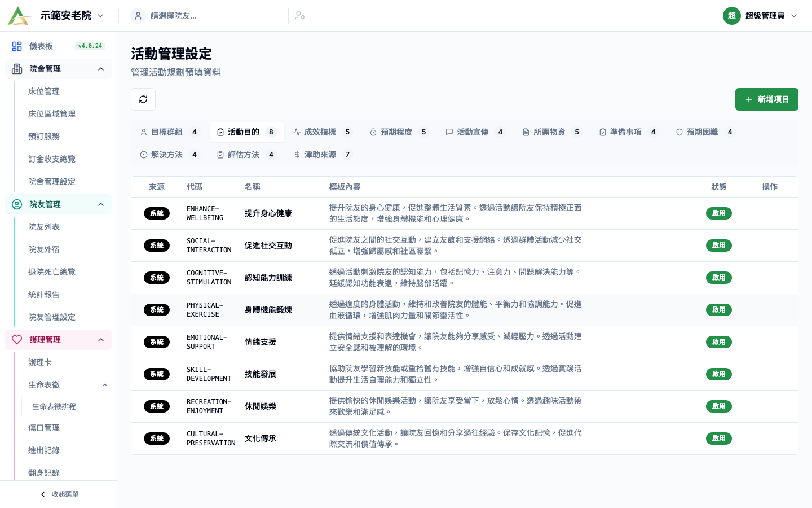Image resolution: width=812 pixels, height=508 pixels.
Task: Click the 名稱 column header
Action: coord(253,187)
